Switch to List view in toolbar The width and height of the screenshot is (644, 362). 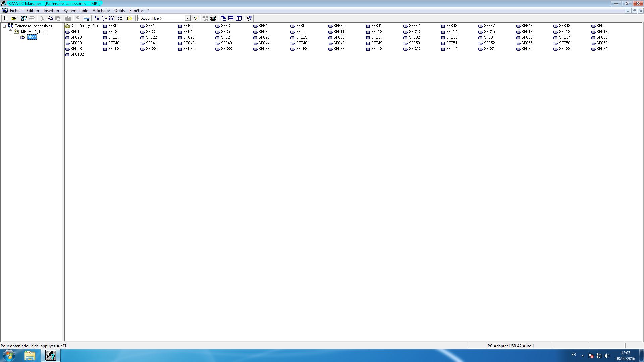click(112, 18)
